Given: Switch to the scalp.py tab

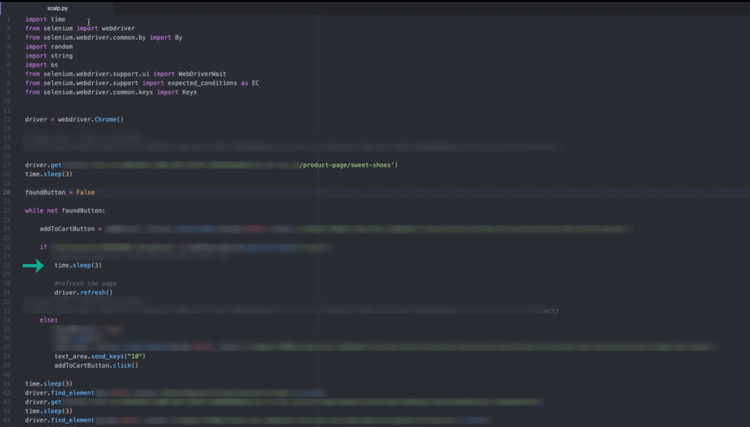Looking at the screenshot, I should coord(57,8).
